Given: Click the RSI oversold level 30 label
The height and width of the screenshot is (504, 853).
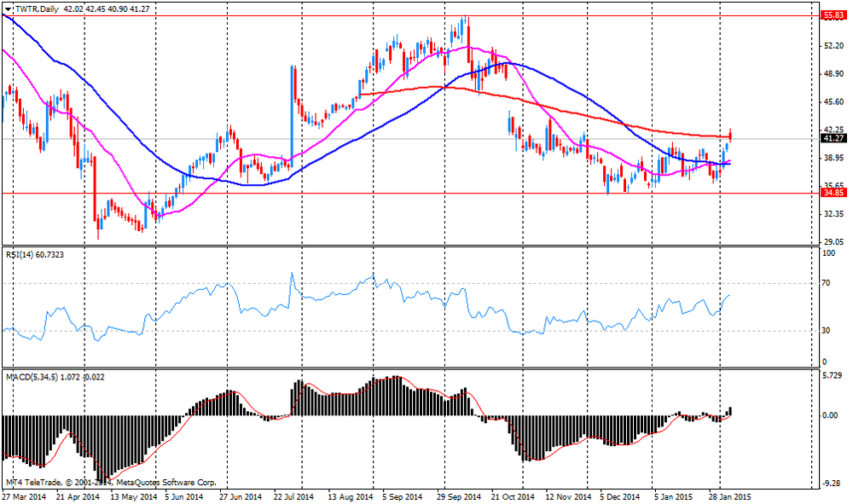Looking at the screenshot, I should tap(826, 331).
